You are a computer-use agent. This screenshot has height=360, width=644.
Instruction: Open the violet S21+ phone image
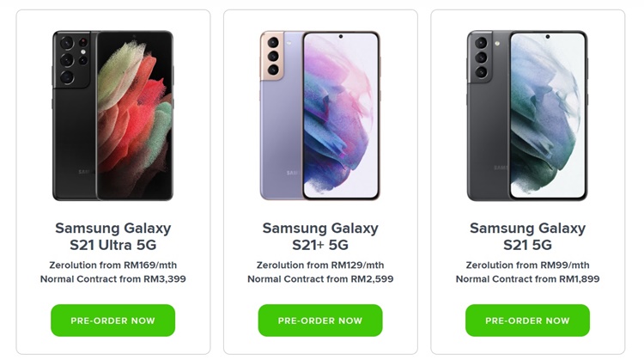320,115
